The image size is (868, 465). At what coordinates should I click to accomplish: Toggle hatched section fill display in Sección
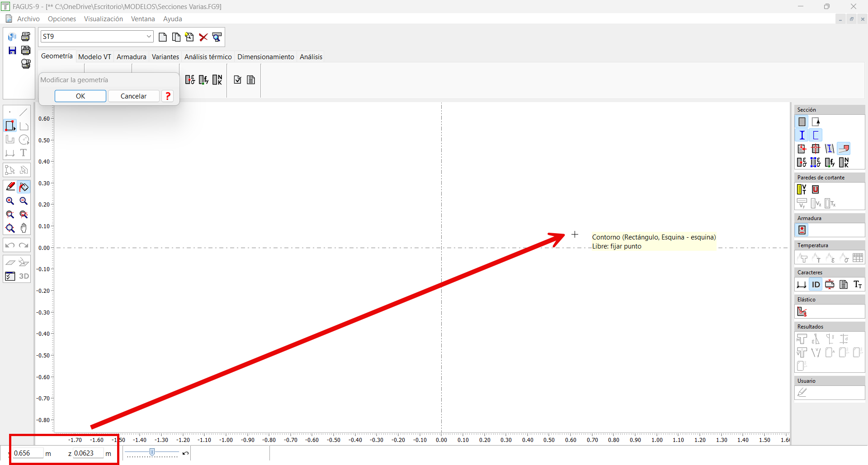[x=802, y=122]
